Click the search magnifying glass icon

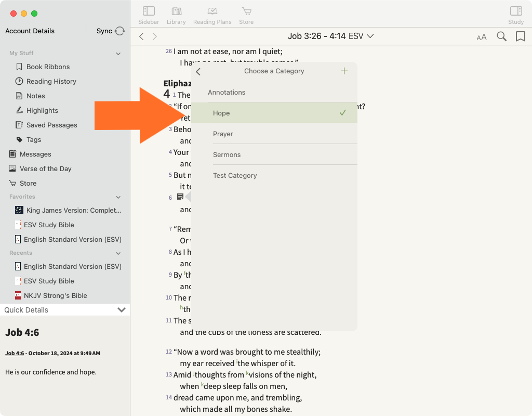(x=501, y=36)
